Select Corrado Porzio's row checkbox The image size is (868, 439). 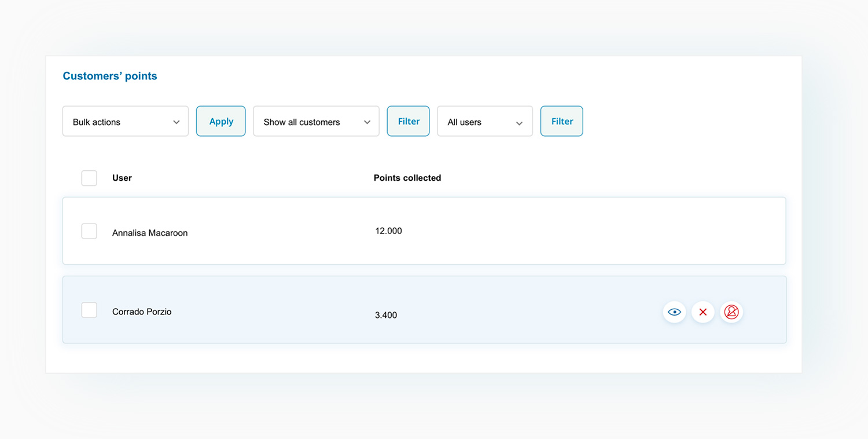point(89,310)
